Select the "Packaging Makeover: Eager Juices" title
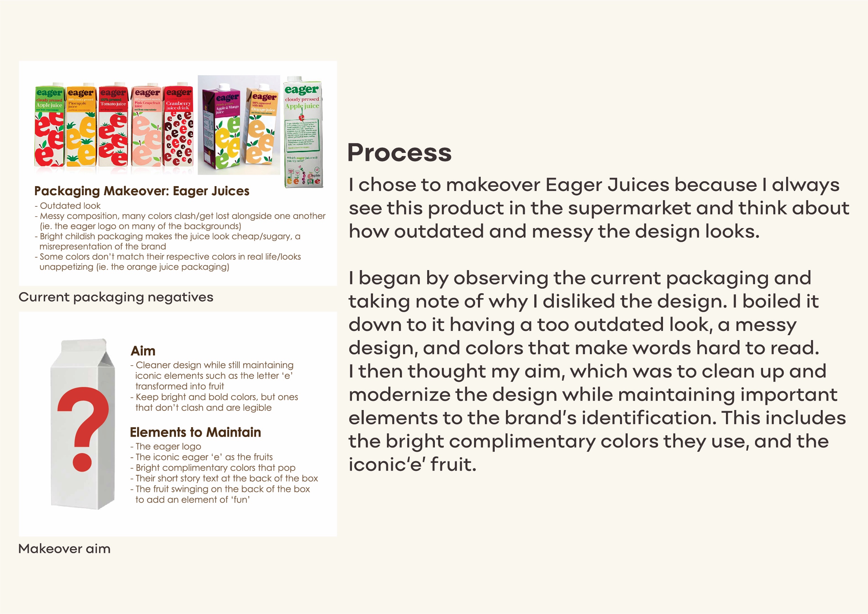868x614 pixels. [x=142, y=191]
